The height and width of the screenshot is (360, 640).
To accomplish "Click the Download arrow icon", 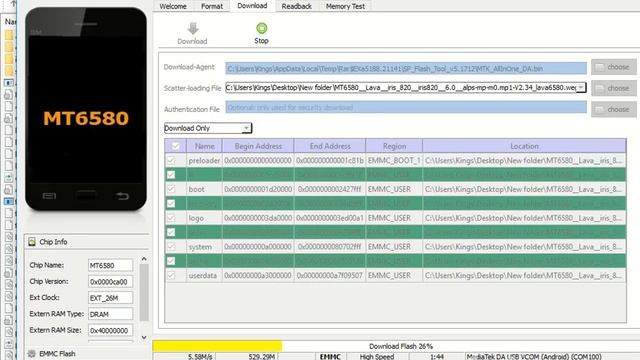I will coord(193,28).
